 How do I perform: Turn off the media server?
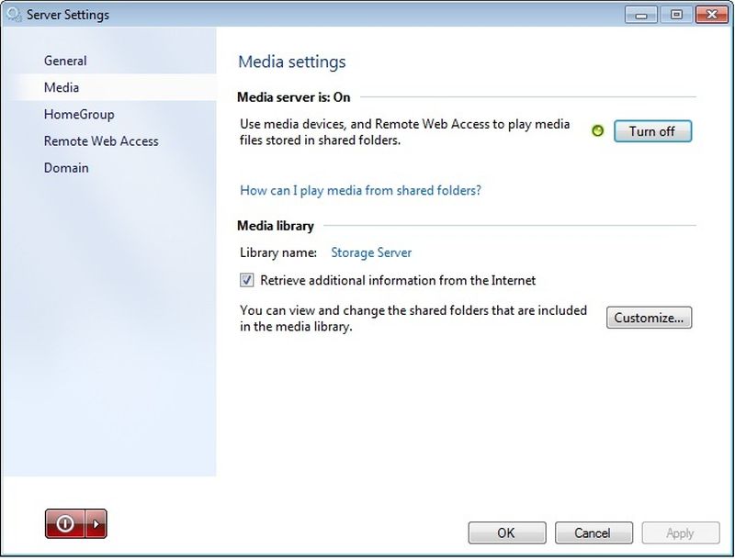(x=652, y=131)
